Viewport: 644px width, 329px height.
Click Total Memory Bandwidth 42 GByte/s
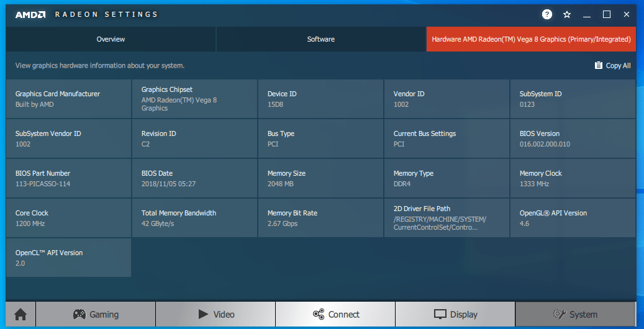click(x=194, y=218)
